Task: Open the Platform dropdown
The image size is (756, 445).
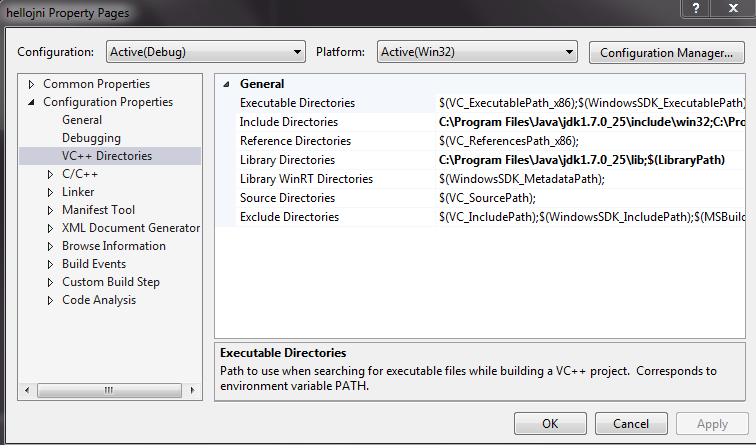Action: [477, 52]
